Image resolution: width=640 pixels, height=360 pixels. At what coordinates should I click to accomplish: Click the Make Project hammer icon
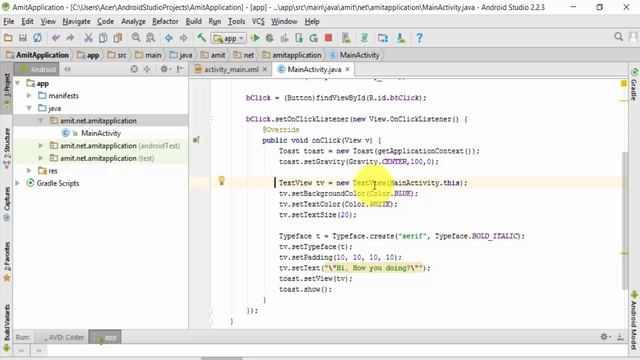coord(202,38)
